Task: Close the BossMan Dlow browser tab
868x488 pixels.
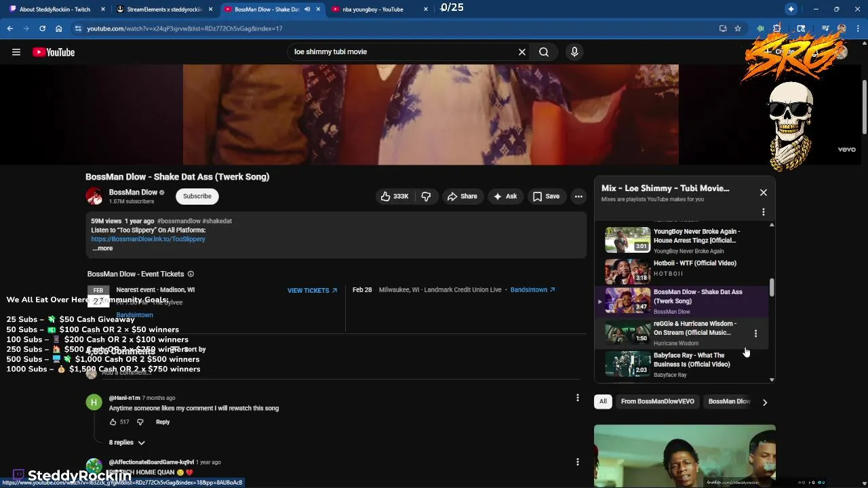Action: [x=318, y=9]
